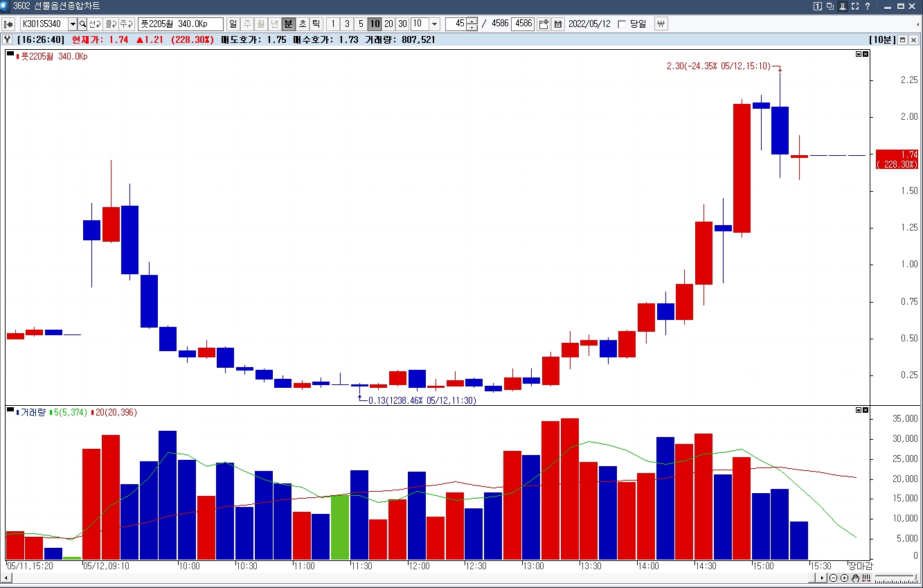Click the 2.30 high price annotation
Viewport: 923px width, 588px height.
pos(719,66)
